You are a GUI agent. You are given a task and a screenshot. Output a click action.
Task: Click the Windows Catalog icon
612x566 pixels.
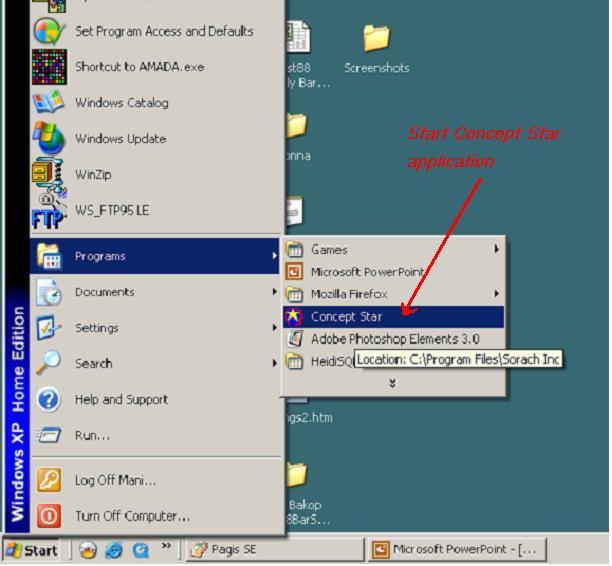point(49,102)
